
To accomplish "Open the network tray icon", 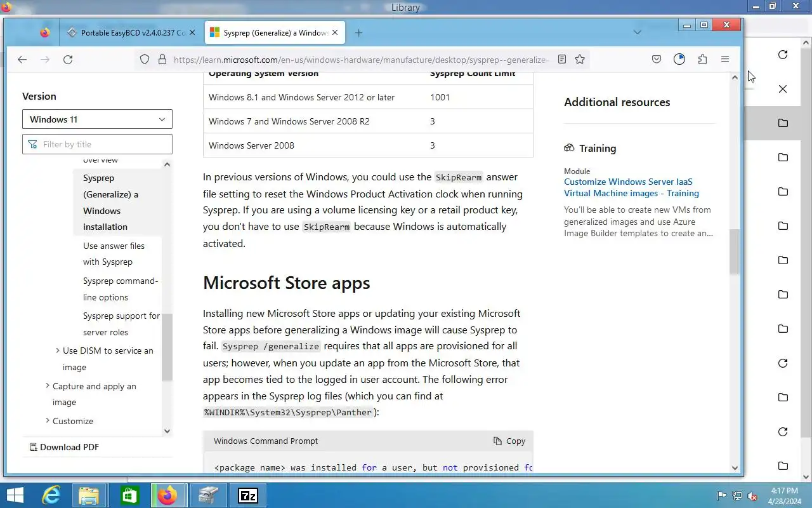I will point(737,496).
